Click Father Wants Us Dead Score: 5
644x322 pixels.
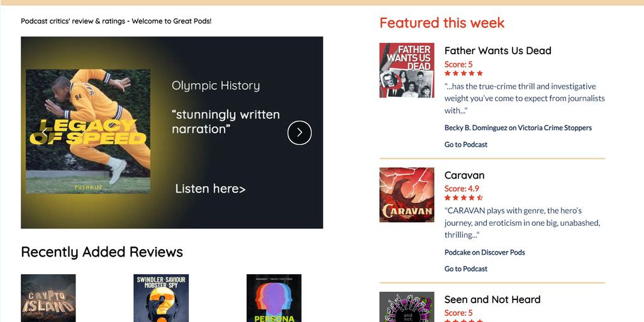[458, 65]
